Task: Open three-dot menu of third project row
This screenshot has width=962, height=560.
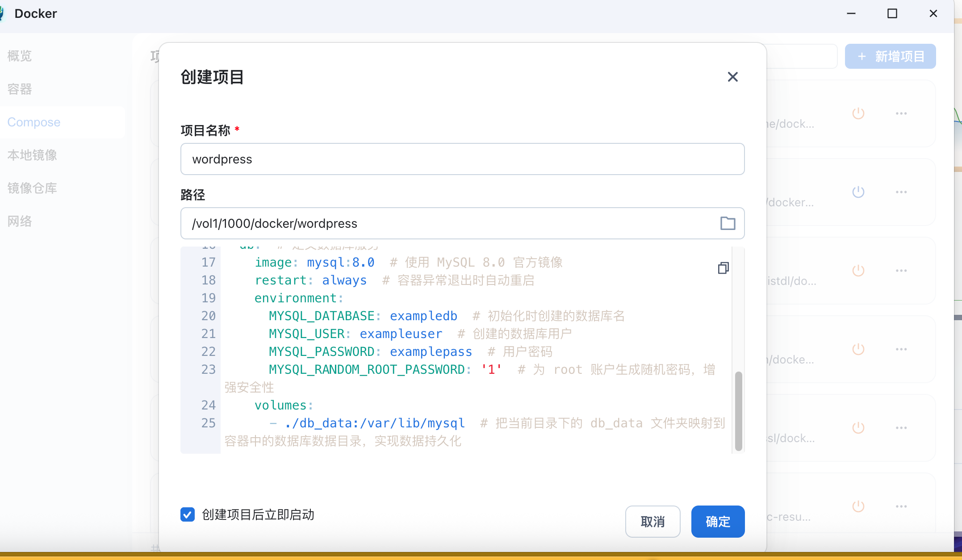Action: pos(901,271)
